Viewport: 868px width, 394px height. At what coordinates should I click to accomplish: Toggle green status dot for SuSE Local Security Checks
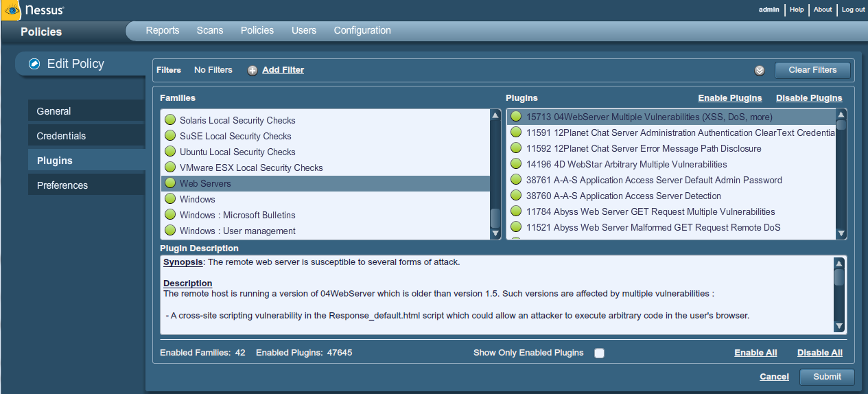pos(170,136)
